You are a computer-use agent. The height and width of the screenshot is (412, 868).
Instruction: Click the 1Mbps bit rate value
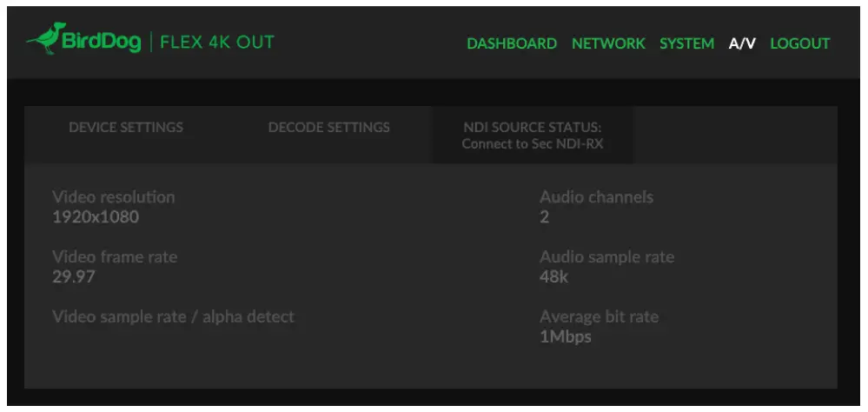coord(565,336)
